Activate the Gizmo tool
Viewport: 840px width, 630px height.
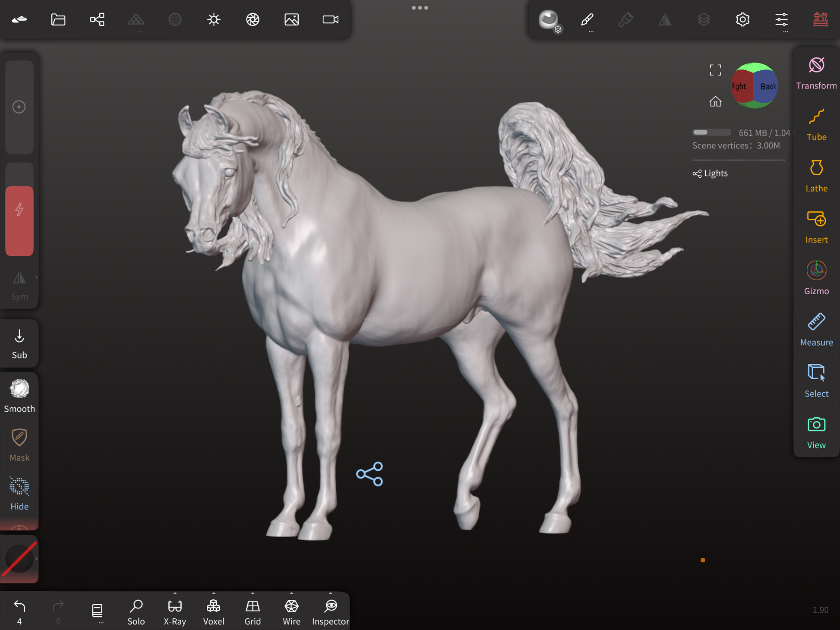[x=816, y=278]
